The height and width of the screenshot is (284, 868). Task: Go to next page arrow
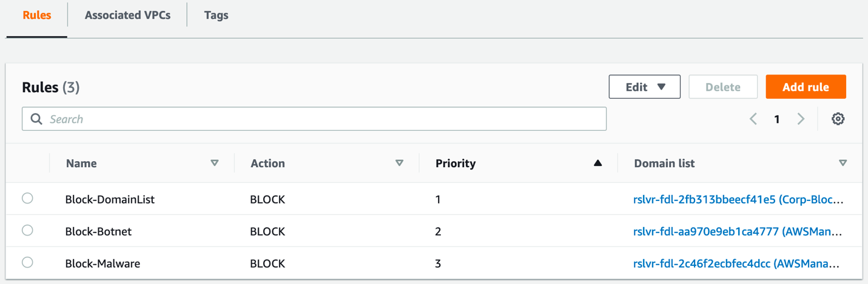coord(801,119)
